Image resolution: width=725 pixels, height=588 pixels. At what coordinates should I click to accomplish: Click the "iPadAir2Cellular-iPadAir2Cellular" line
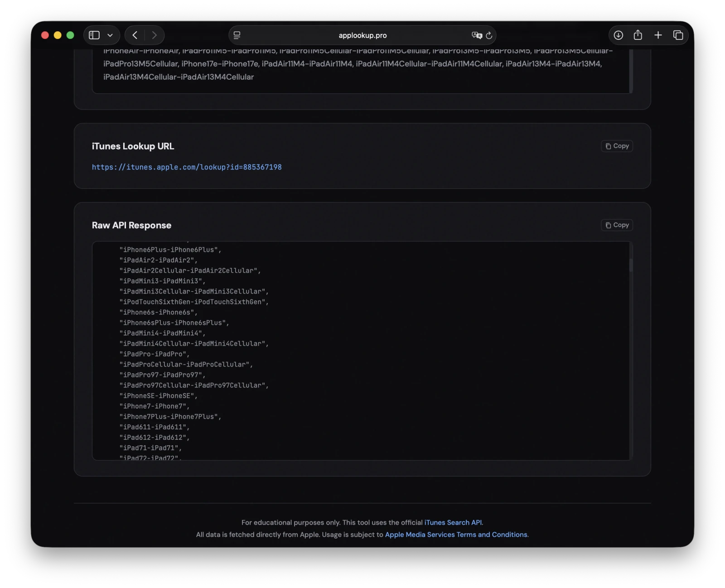190,270
